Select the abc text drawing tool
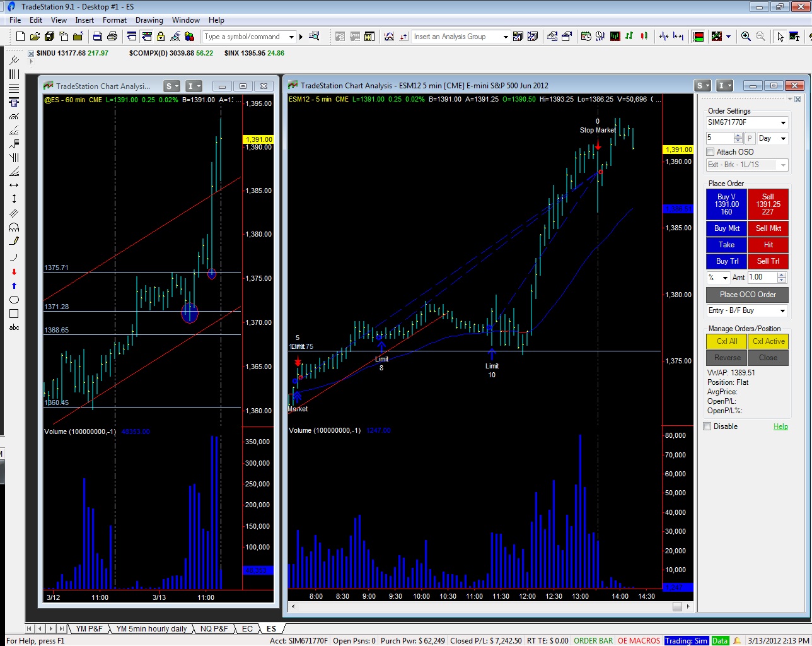Image resolution: width=812 pixels, height=646 pixels. [14, 327]
